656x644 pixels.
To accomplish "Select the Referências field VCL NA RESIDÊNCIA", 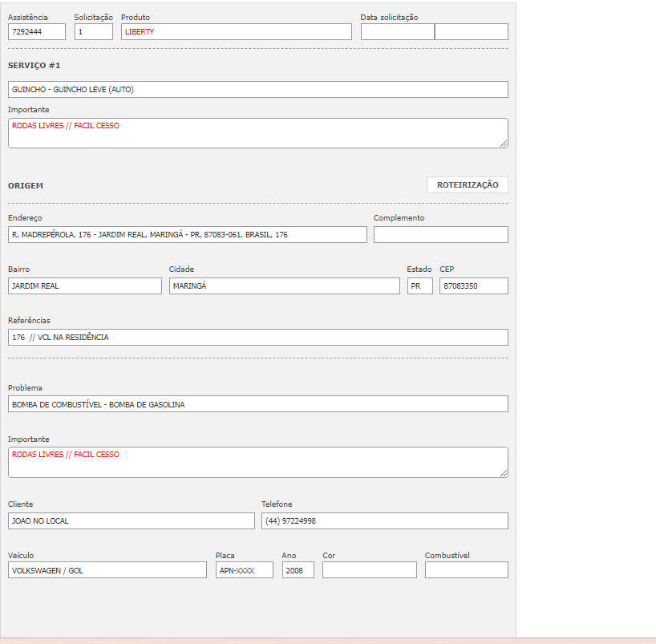I will [x=258, y=338].
